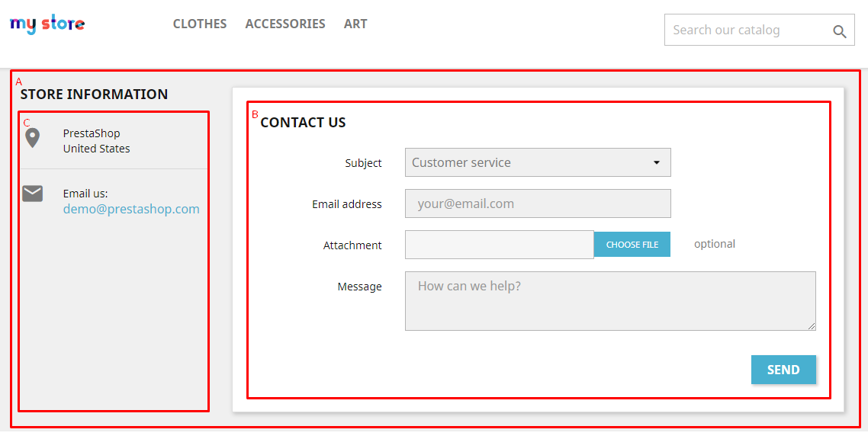Click the Attachment file path field
Image resolution: width=868 pixels, height=439 pixels.
click(499, 245)
